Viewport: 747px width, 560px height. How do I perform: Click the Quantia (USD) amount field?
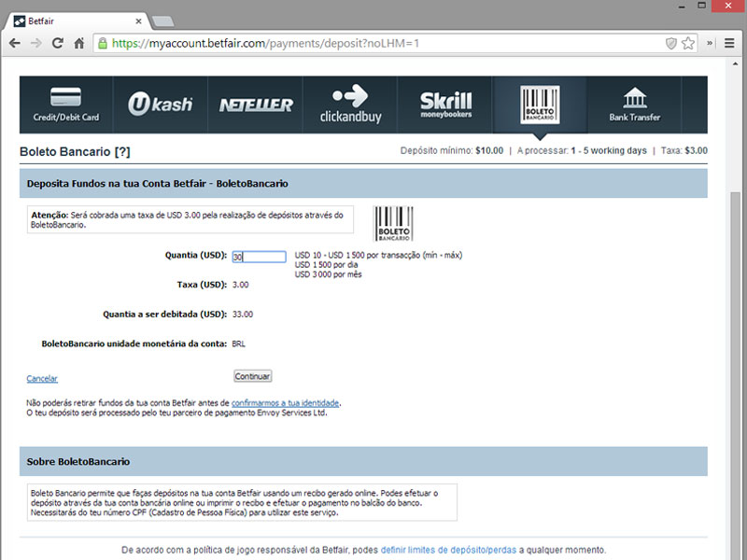tap(259, 257)
